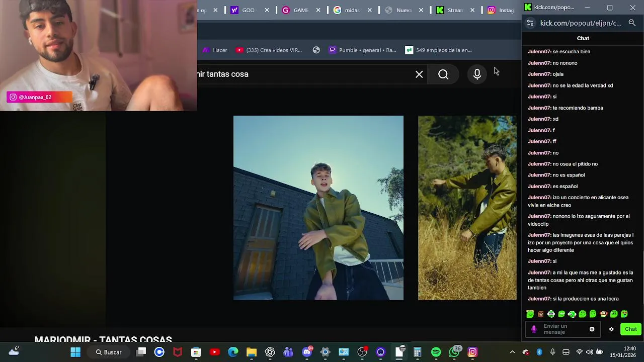Click the 'MARIODMIR - TANTAS COSAS' video title

[x=103, y=339]
